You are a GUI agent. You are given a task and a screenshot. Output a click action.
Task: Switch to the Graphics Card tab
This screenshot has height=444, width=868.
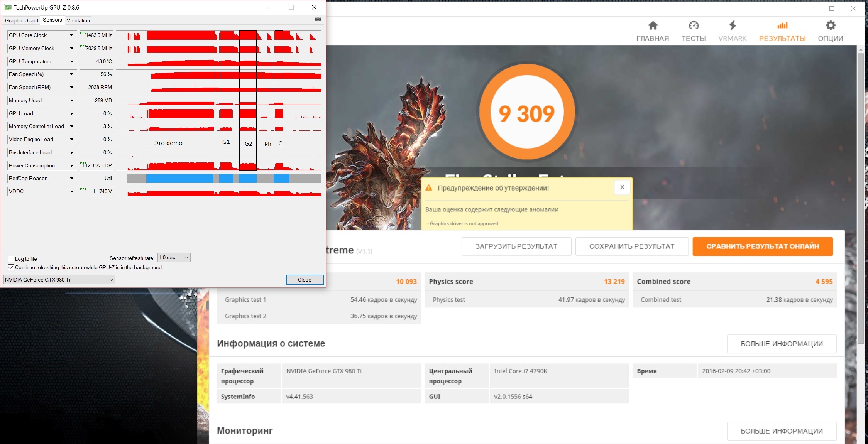pyautogui.click(x=22, y=20)
